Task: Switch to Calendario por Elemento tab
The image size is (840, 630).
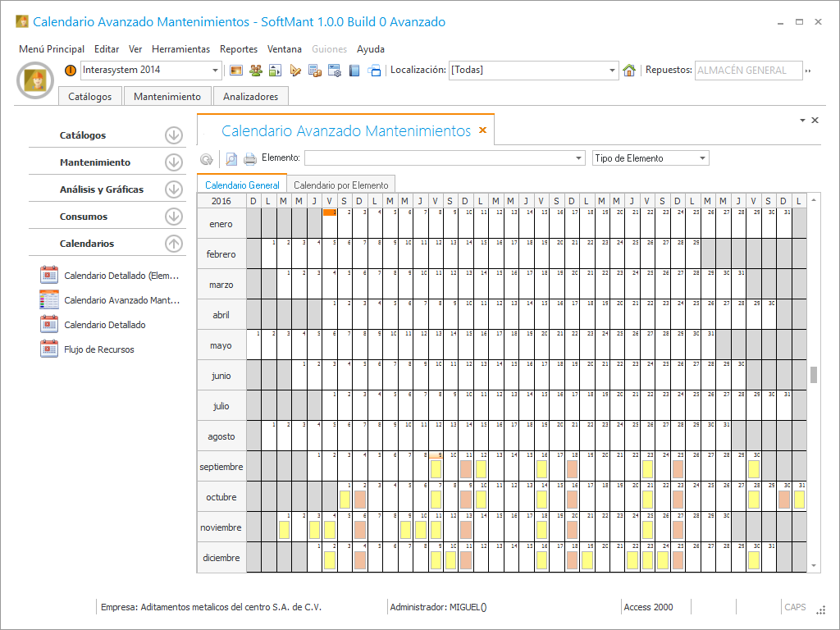Action: click(x=340, y=185)
